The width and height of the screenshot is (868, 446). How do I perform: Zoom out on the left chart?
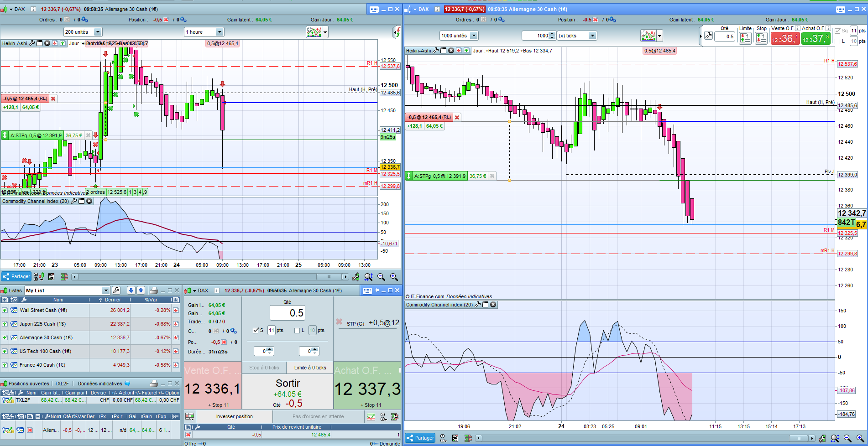click(382, 277)
